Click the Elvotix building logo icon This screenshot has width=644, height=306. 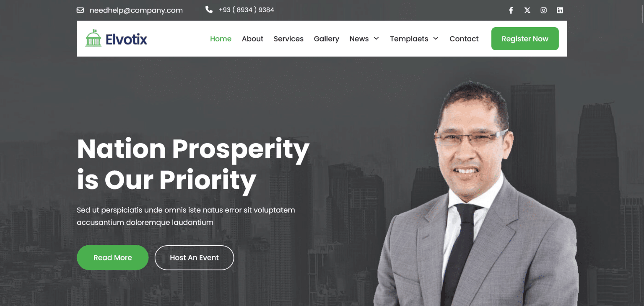[93, 38]
